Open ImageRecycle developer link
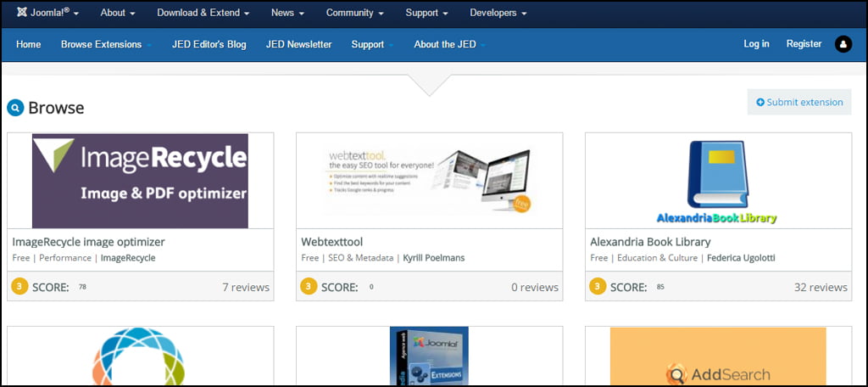868x387 pixels. pyautogui.click(x=128, y=258)
